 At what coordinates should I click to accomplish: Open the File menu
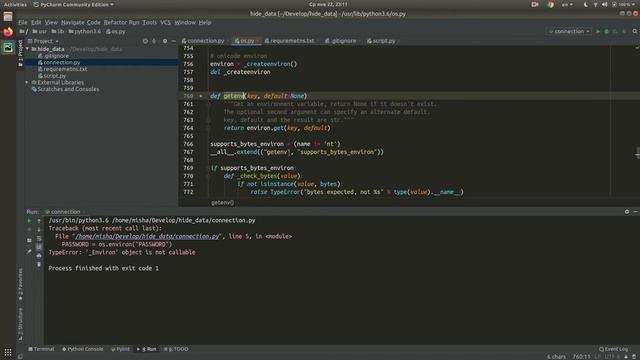[23, 22]
